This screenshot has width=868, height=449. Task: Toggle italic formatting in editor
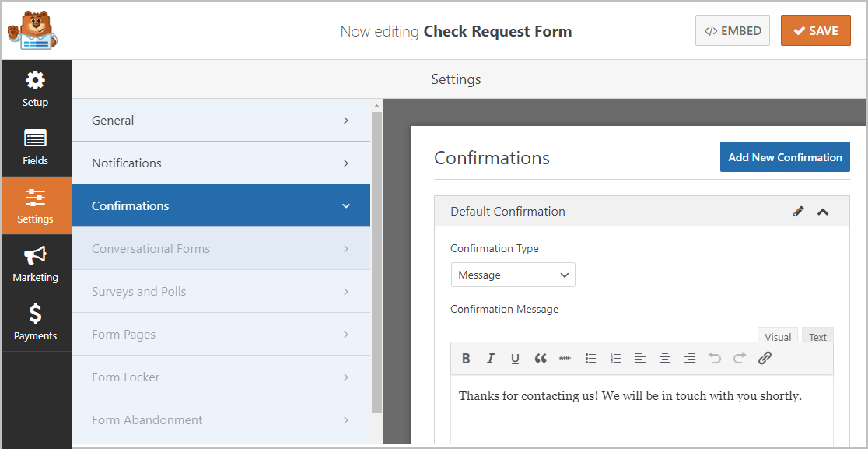tap(490, 358)
